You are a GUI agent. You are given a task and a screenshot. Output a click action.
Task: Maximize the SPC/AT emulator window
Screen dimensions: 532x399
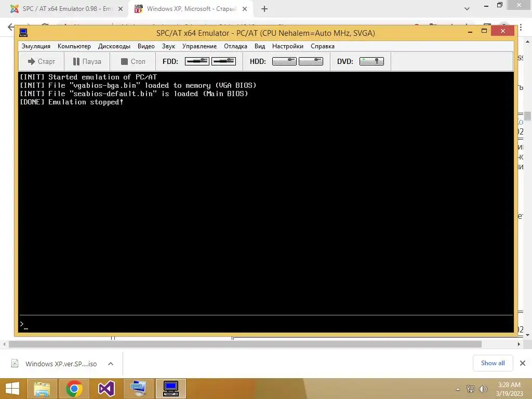point(484,31)
